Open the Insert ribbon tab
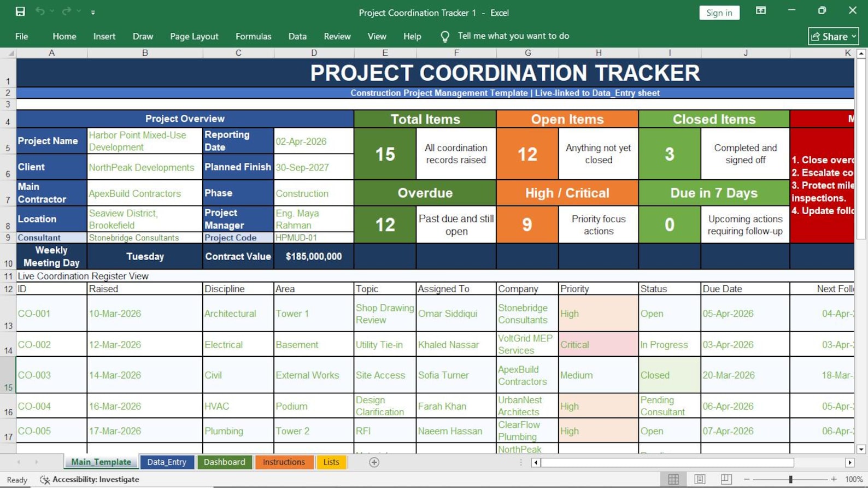This screenshot has width=868, height=489. pyautogui.click(x=104, y=36)
